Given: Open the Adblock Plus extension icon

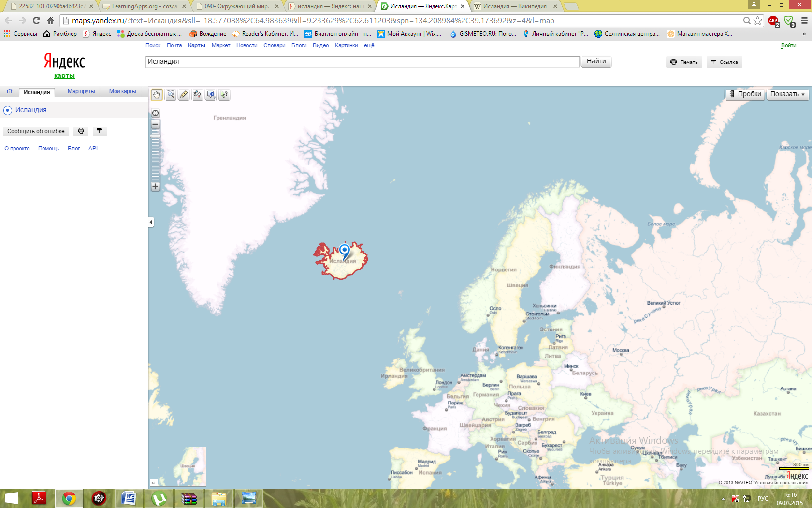Looking at the screenshot, I should pos(773,21).
